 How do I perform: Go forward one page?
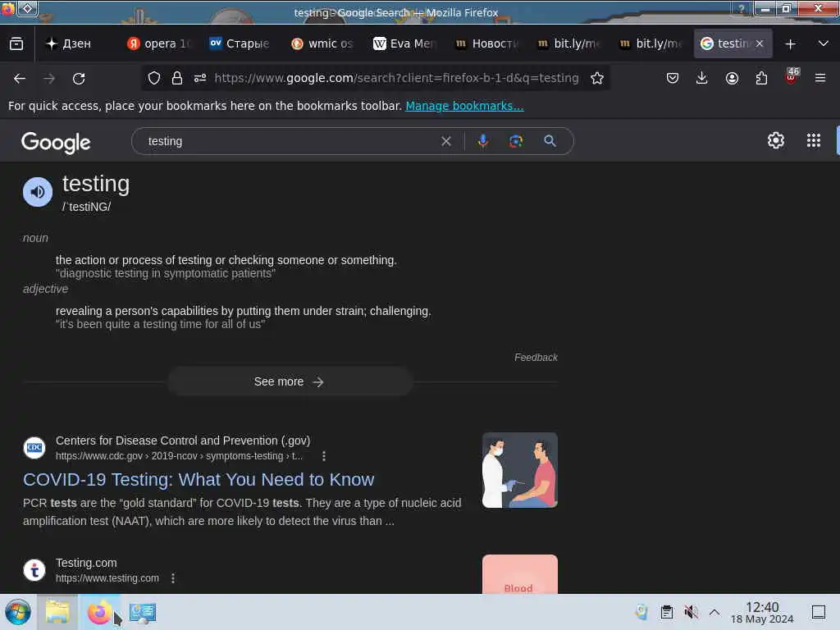pyautogui.click(x=49, y=79)
